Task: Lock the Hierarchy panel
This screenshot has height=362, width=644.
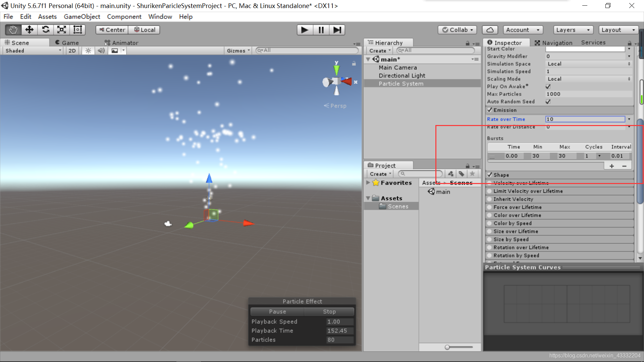Action: pyautogui.click(x=468, y=43)
